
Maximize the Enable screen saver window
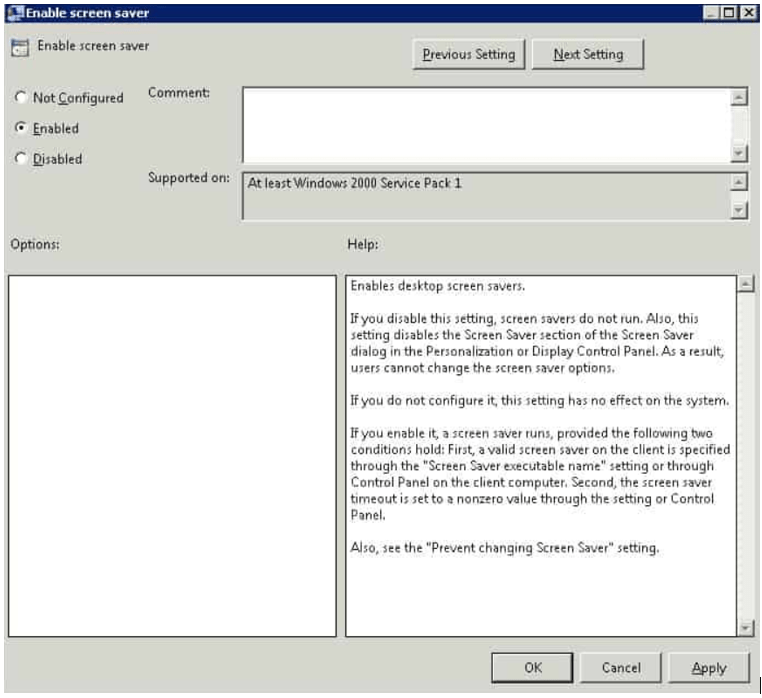click(729, 13)
